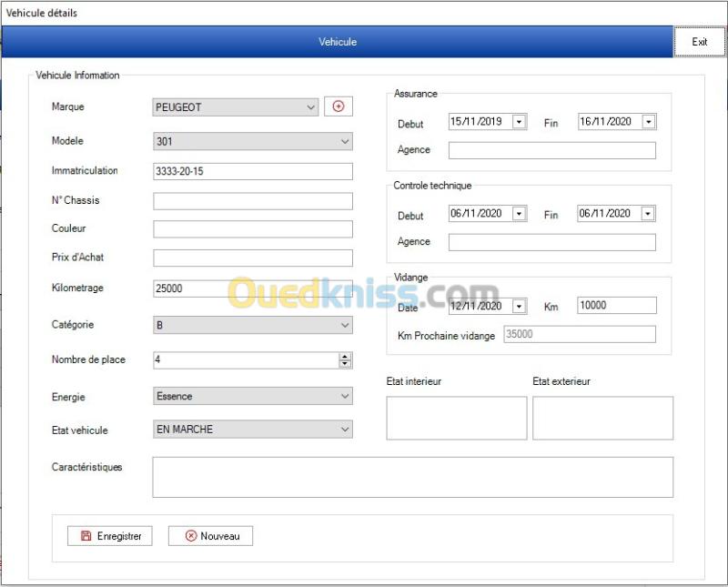Click the Nouveau button

210,536
